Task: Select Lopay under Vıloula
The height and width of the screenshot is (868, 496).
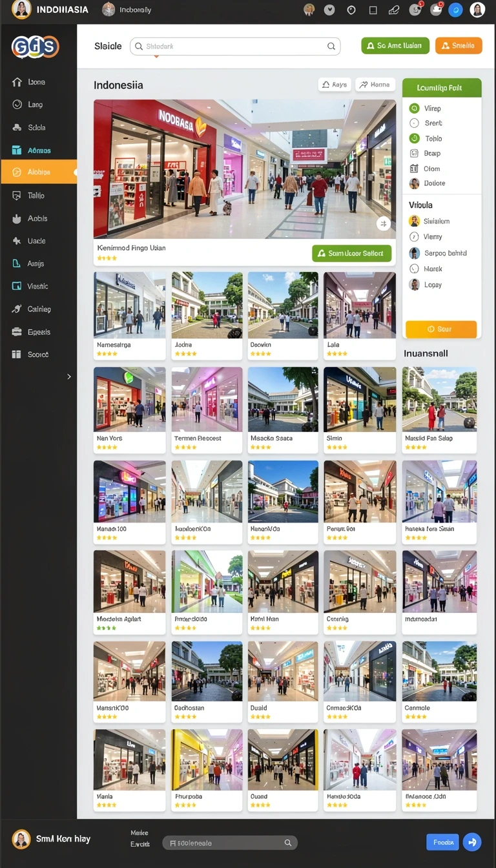Action: (x=426, y=285)
